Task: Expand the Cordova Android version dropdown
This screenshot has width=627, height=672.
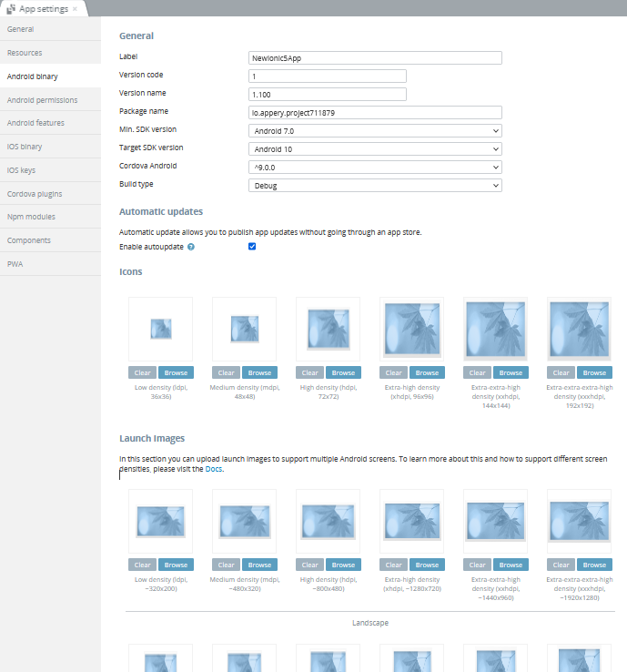Action: click(375, 168)
